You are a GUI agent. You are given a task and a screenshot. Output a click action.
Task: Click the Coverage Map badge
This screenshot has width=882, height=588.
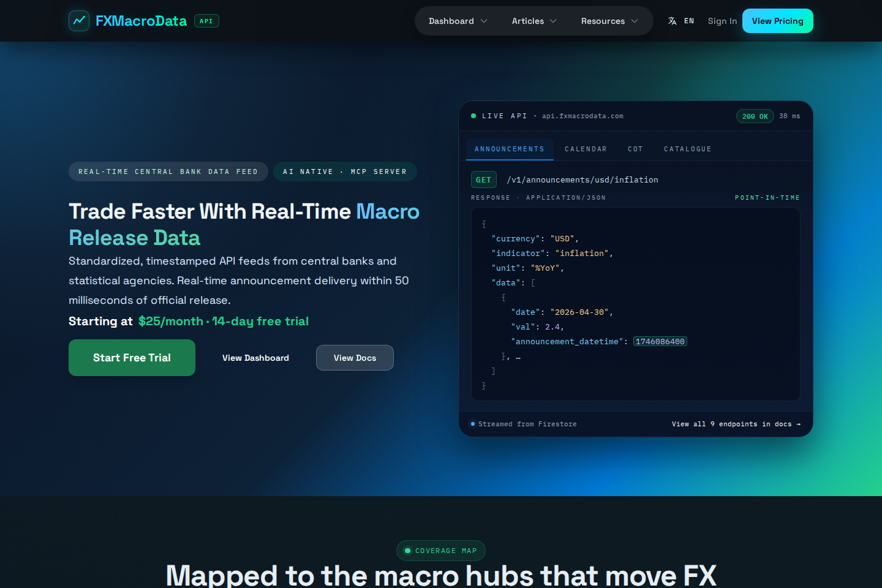click(441, 551)
